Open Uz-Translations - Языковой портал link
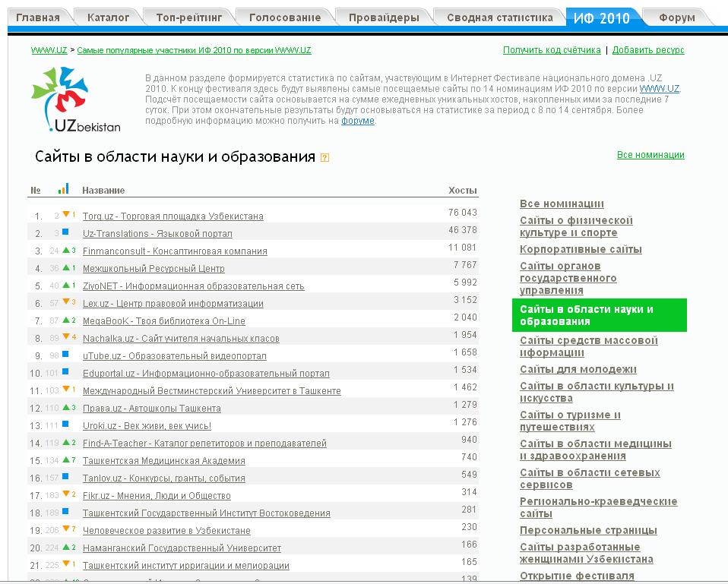728x584 pixels. pos(157,234)
